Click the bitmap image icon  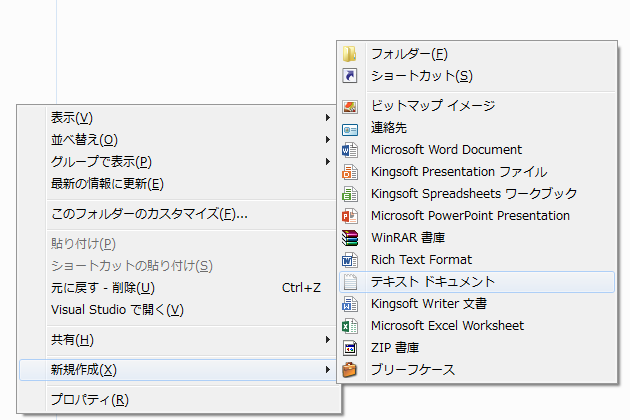(x=350, y=106)
